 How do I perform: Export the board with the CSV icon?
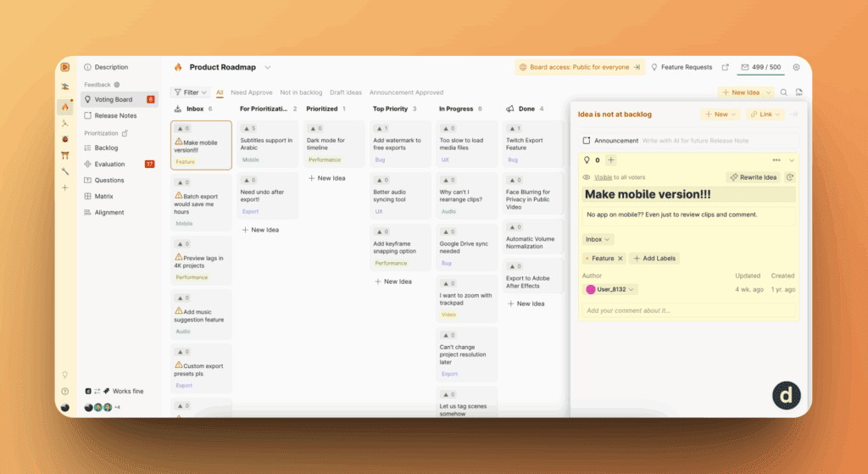pos(798,92)
